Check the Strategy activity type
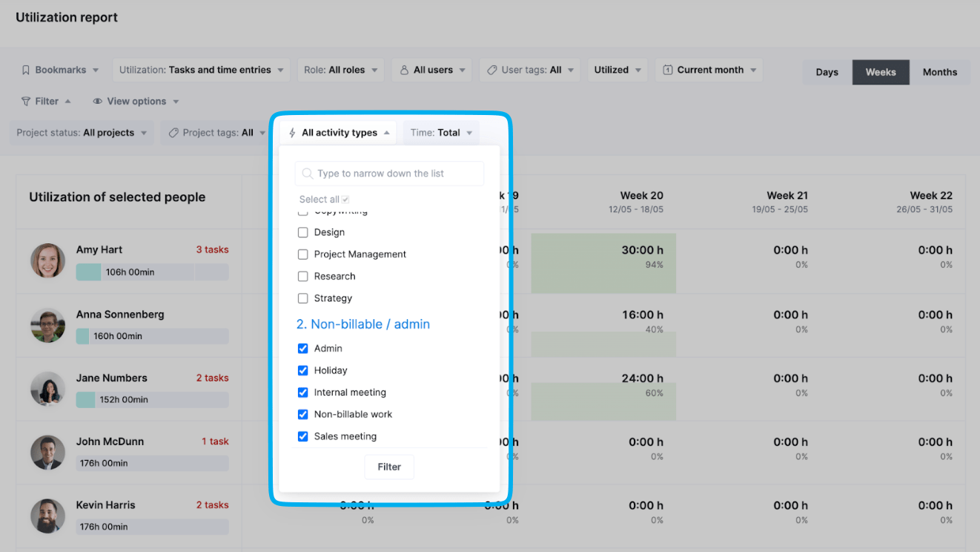Image resolution: width=980 pixels, height=552 pixels. [x=302, y=298]
